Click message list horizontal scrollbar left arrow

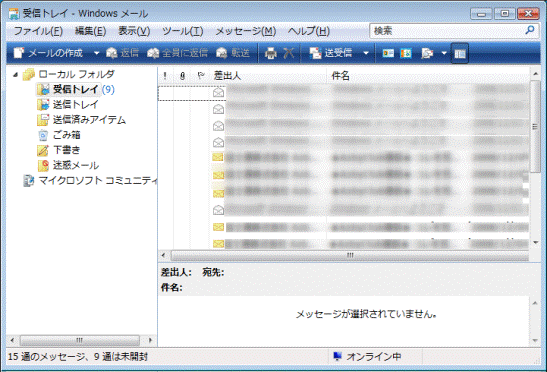tap(164, 255)
